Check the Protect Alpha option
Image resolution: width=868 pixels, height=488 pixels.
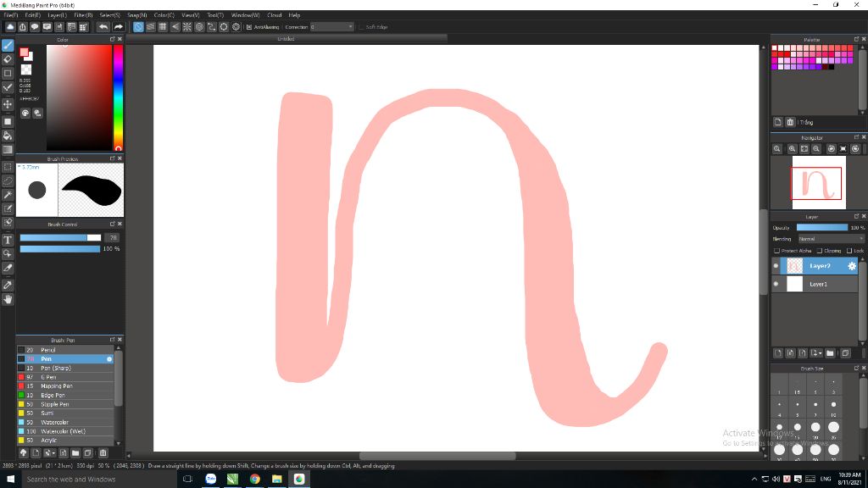777,251
